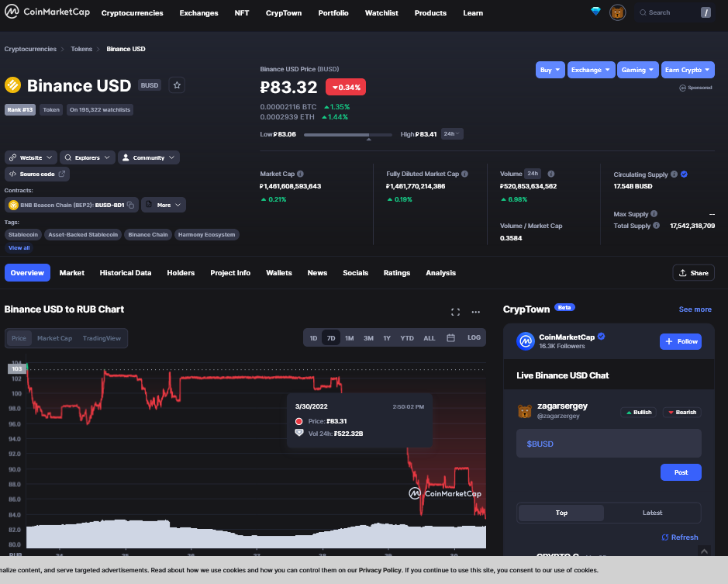Show Total Supply info icon

click(x=657, y=226)
